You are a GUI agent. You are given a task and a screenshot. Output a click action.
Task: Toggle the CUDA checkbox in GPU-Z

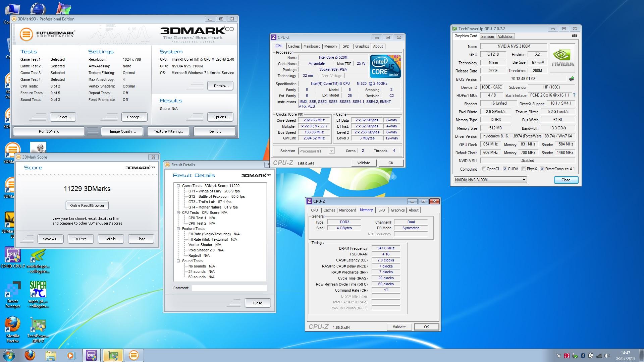505,169
